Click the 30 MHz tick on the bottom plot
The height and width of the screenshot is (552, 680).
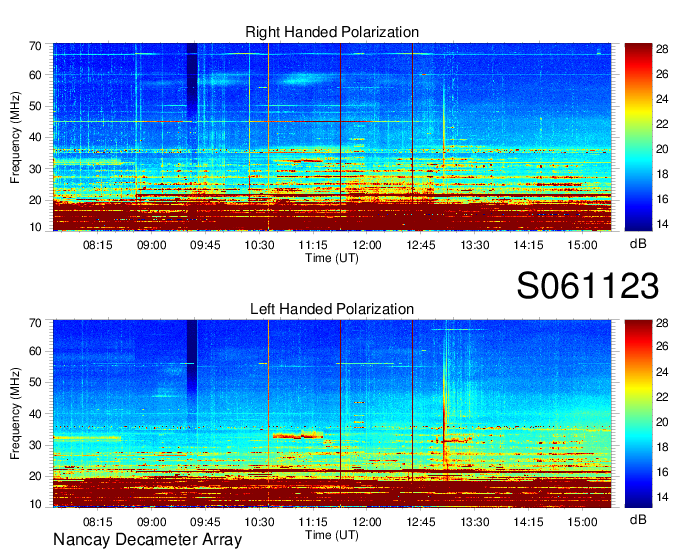[35, 445]
